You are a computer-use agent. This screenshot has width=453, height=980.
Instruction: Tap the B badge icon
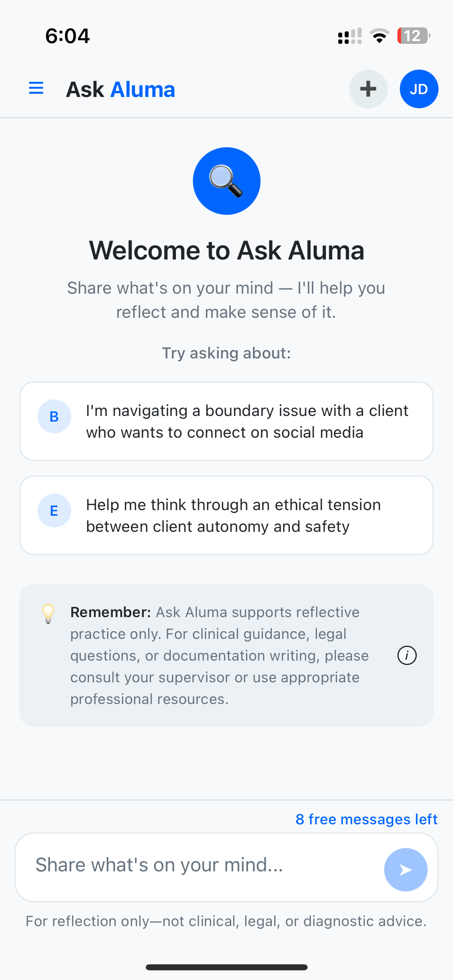[54, 416]
